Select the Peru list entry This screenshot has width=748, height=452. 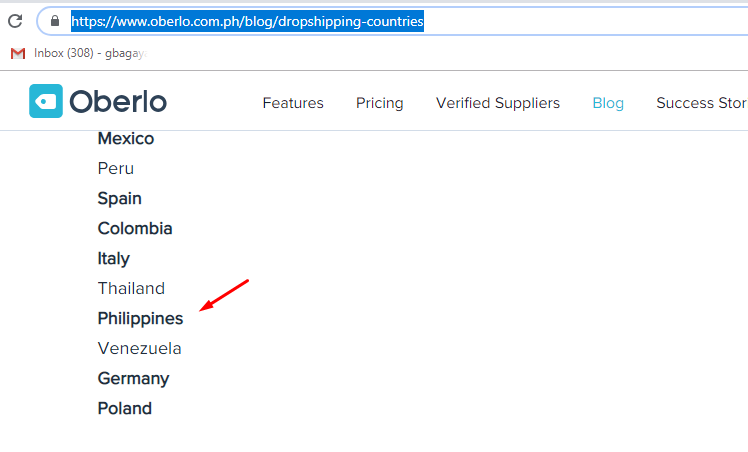pos(116,168)
